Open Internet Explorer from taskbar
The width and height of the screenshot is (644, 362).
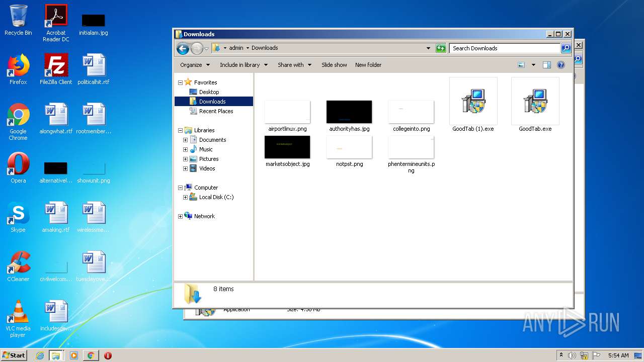(40, 355)
